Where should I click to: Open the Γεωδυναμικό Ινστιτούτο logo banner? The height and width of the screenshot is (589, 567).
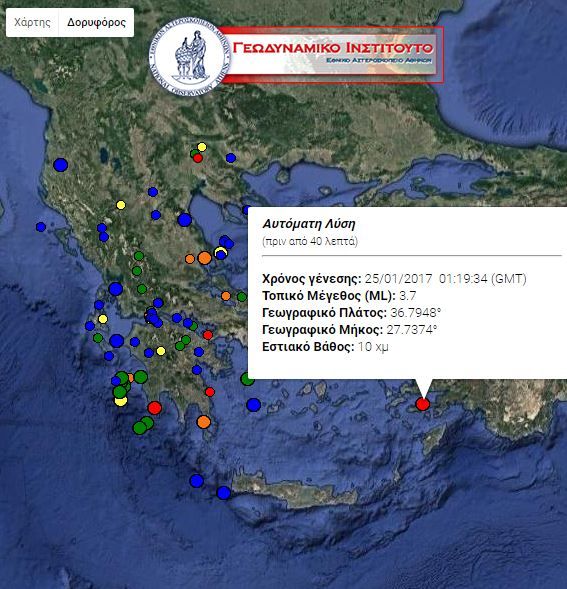(x=296, y=56)
